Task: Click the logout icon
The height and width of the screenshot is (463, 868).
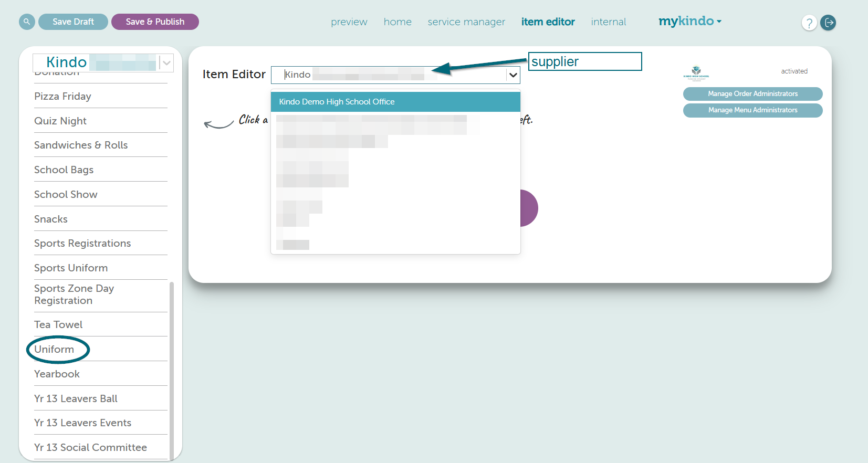Action: point(828,23)
